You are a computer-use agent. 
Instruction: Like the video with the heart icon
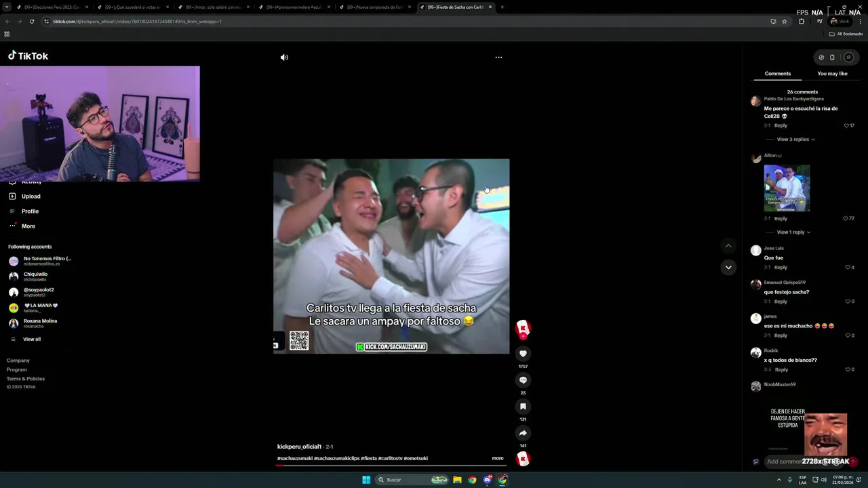pyautogui.click(x=523, y=354)
